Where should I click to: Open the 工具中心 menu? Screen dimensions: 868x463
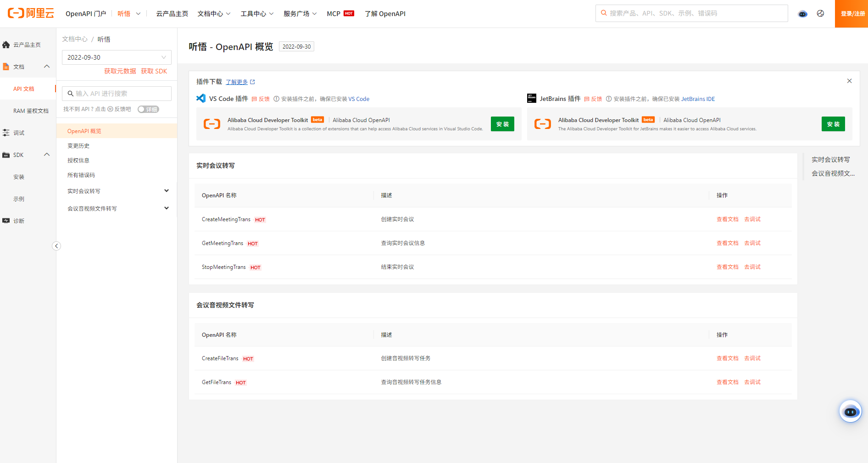(x=257, y=14)
